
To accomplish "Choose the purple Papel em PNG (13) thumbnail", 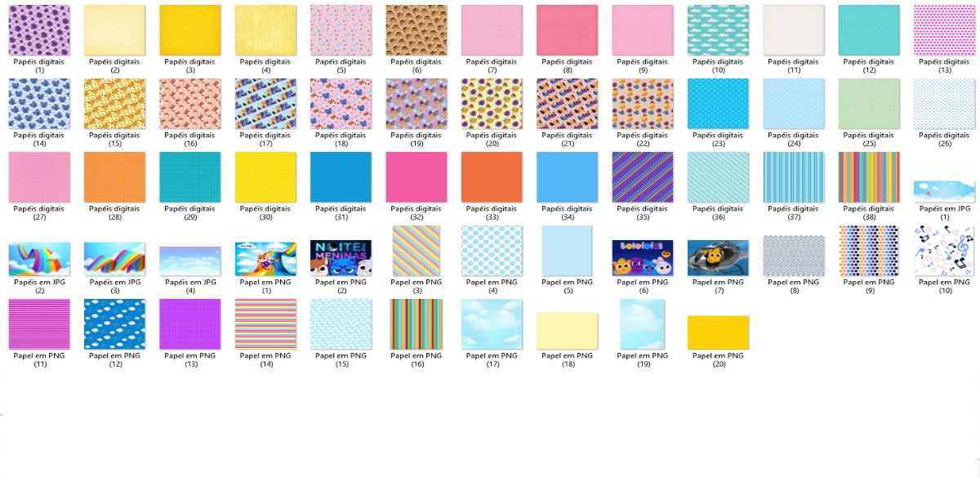I will [189, 324].
